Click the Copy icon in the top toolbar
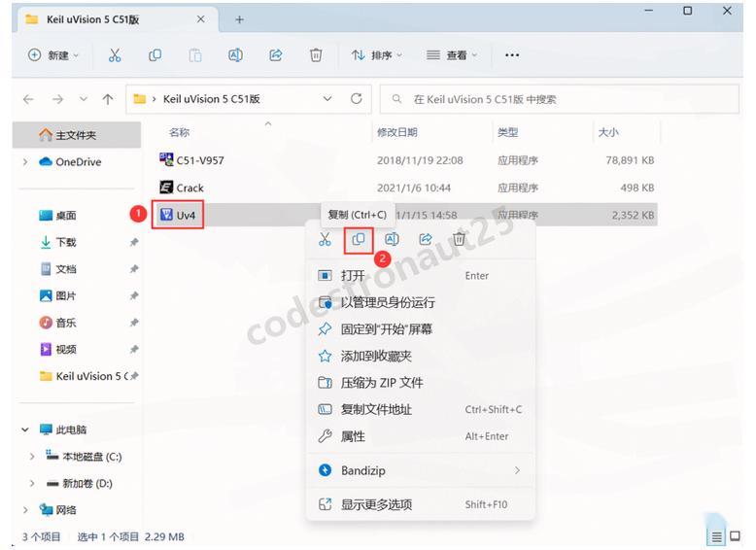 pos(155,55)
